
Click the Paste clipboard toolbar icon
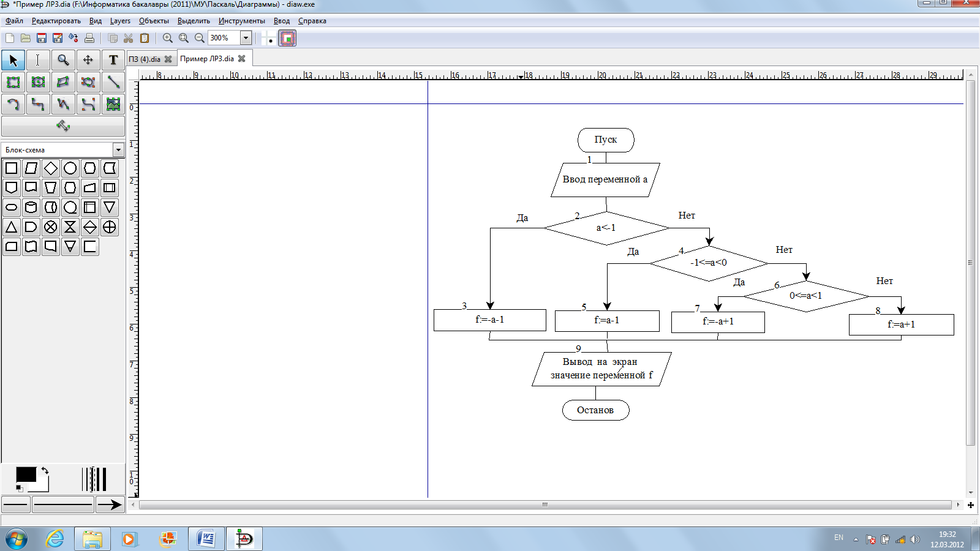tap(145, 38)
